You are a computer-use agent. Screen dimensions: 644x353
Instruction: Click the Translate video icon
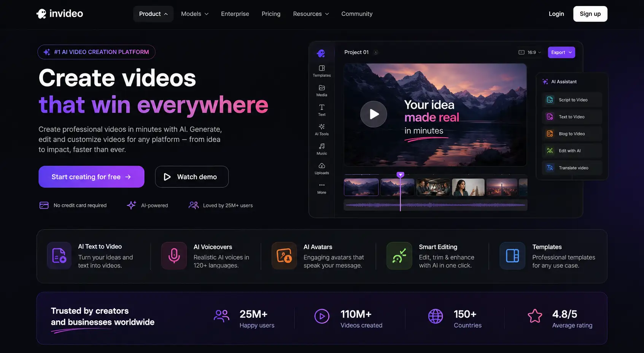tap(550, 168)
